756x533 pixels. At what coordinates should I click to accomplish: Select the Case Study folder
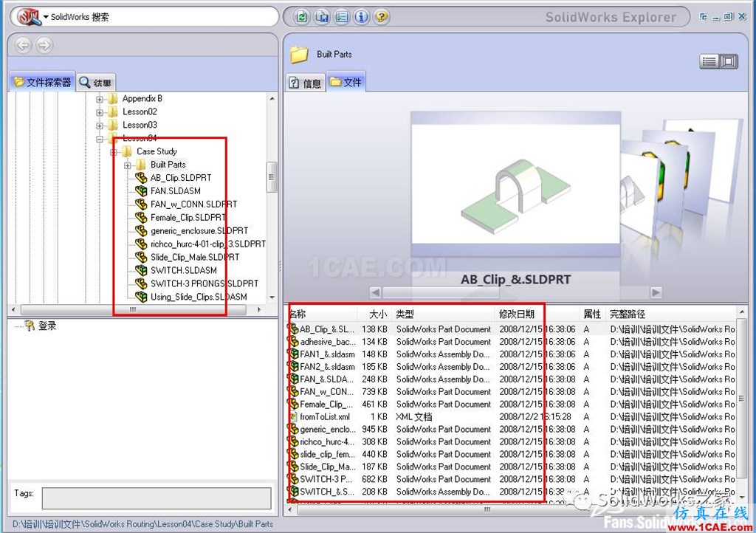click(157, 151)
